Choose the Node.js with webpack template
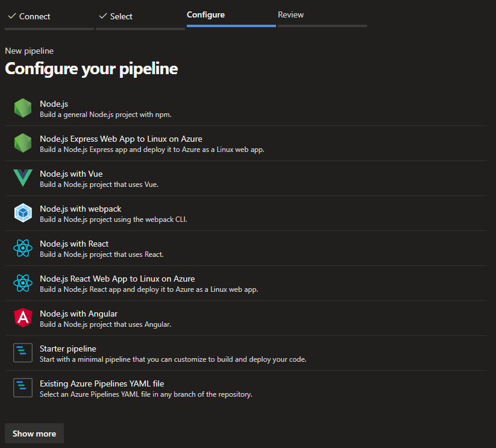496x448 pixels. pos(80,209)
